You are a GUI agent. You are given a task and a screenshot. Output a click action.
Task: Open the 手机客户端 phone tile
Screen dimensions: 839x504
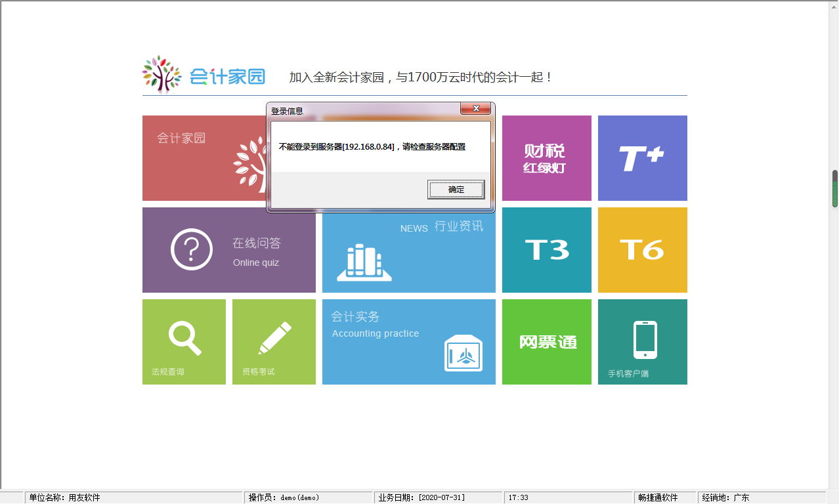(x=643, y=342)
